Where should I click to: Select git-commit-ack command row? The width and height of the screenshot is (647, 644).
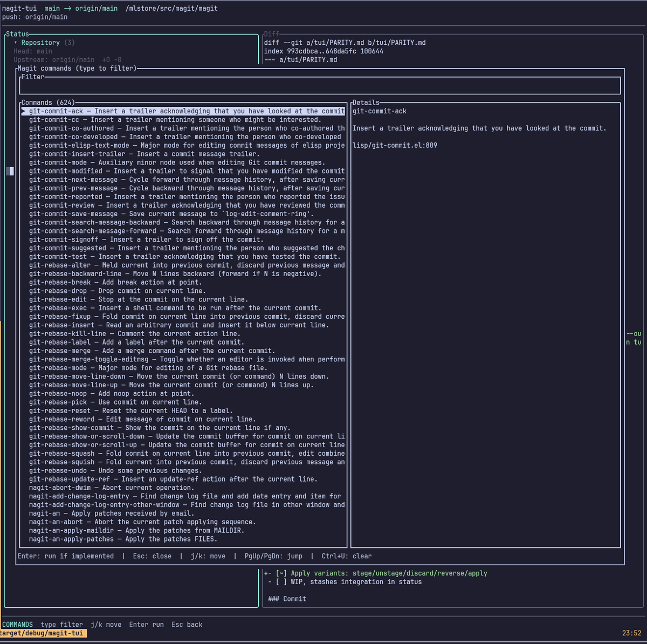point(183,111)
